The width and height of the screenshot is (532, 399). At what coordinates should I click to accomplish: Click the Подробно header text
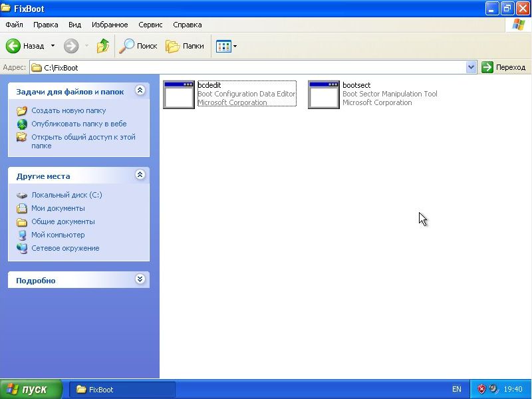(x=36, y=281)
